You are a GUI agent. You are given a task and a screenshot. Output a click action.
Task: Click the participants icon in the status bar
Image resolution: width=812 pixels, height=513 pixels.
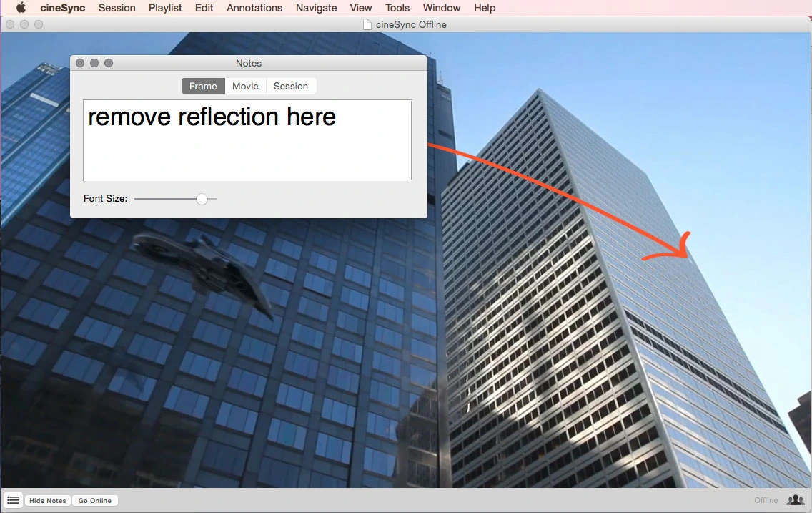tap(796, 500)
